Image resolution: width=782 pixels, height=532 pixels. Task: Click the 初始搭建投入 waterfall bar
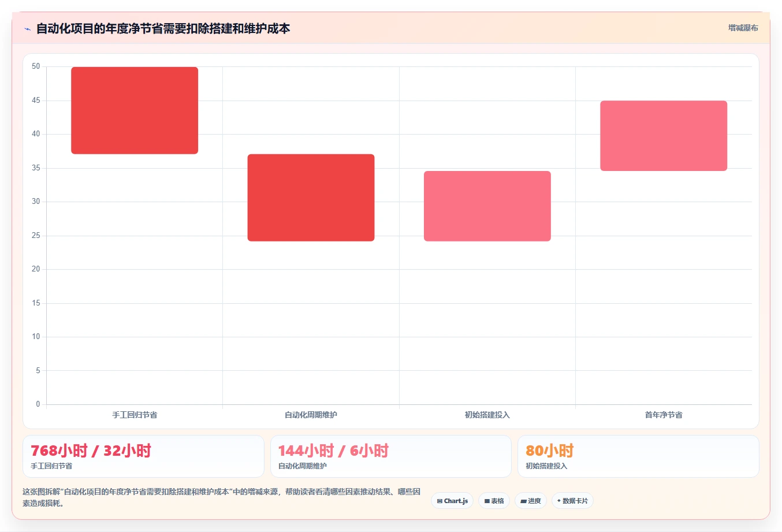click(487, 206)
